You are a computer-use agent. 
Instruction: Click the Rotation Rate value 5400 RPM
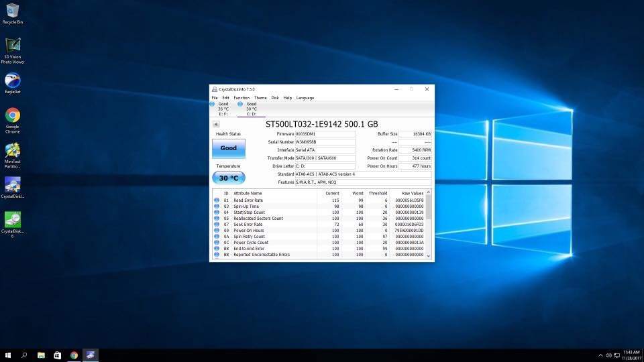415,150
